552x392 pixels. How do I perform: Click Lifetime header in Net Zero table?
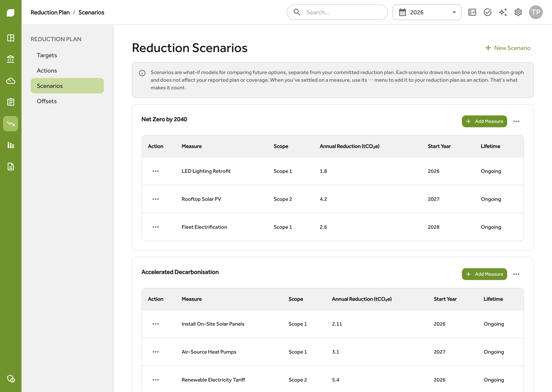[490, 146]
